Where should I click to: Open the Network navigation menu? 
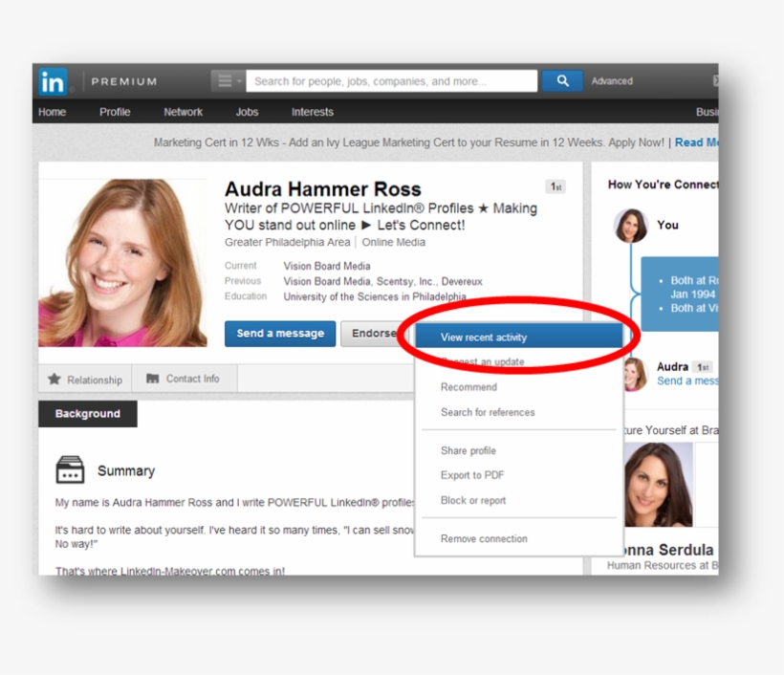coord(183,112)
